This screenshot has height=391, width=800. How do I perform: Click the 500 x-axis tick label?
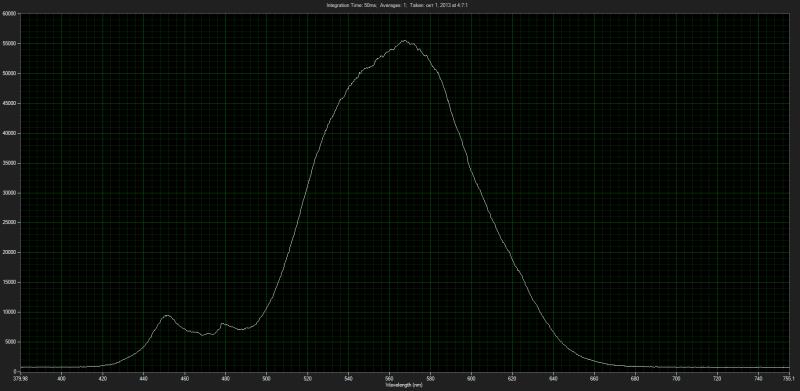tap(266, 379)
